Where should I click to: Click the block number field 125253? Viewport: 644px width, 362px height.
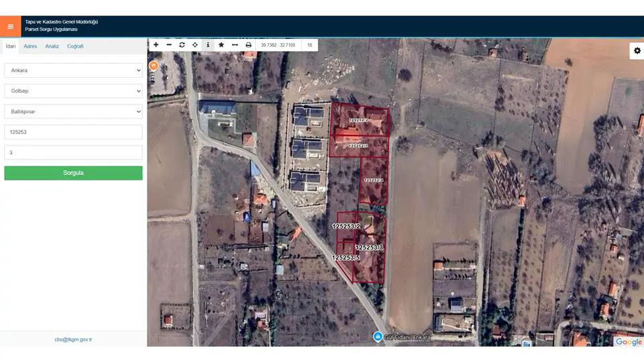click(74, 132)
